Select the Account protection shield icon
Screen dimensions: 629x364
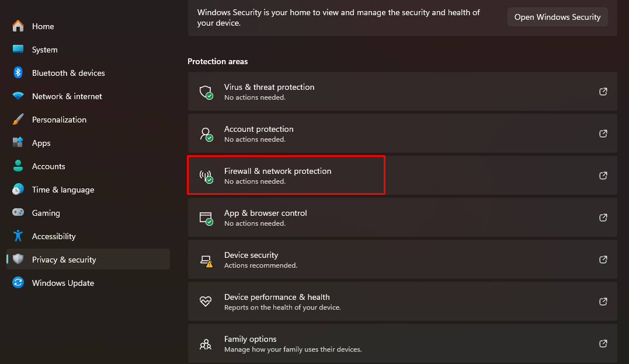click(x=206, y=134)
